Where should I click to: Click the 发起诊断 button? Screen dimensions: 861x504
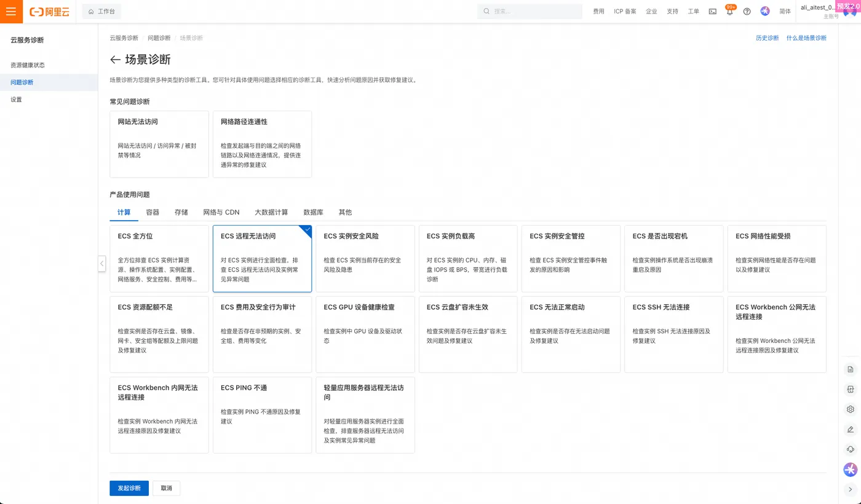pyautogui.click(x=129, y=488)
